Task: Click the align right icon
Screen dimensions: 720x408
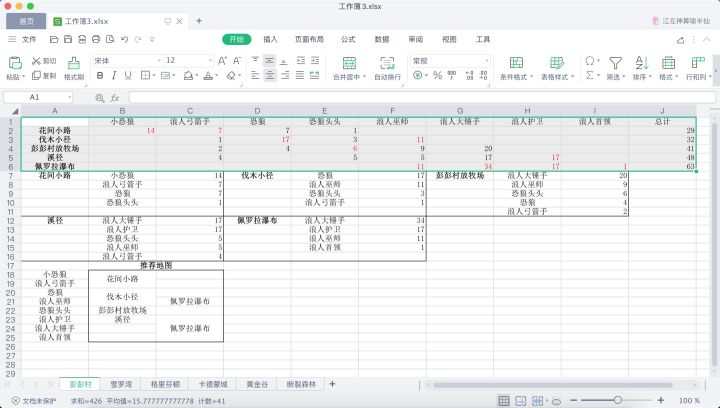Action: [x=285, y=76]
